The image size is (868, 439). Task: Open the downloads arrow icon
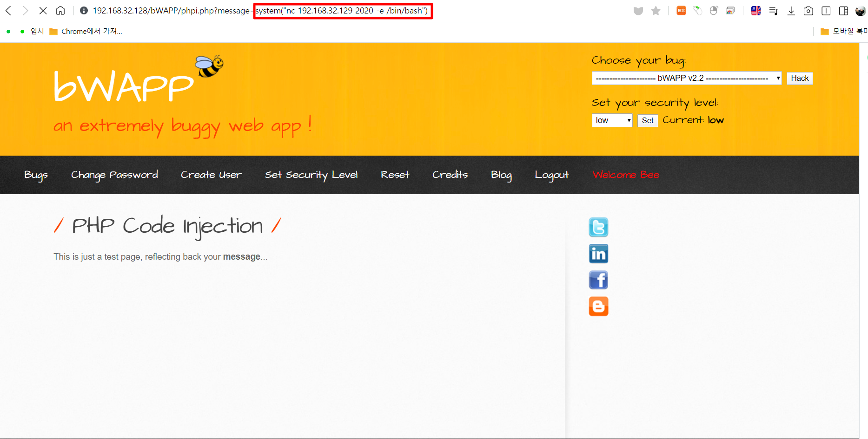[791, 11]
